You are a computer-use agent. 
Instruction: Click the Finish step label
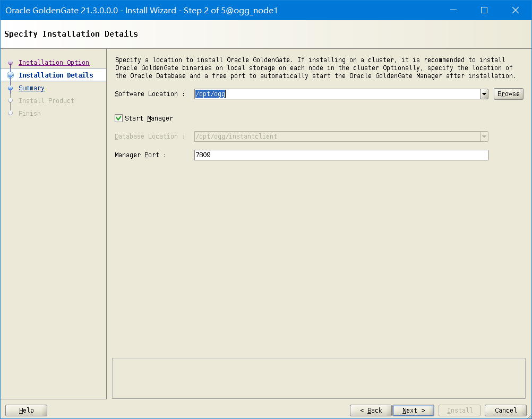click(x=30, y=113)
